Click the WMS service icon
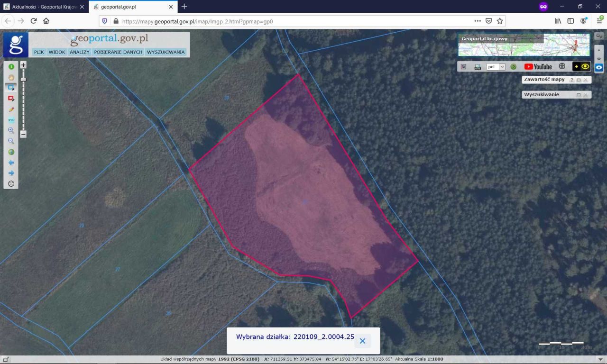Image resolution: width=607 pixels, height=364 pixels. [478, 67]
